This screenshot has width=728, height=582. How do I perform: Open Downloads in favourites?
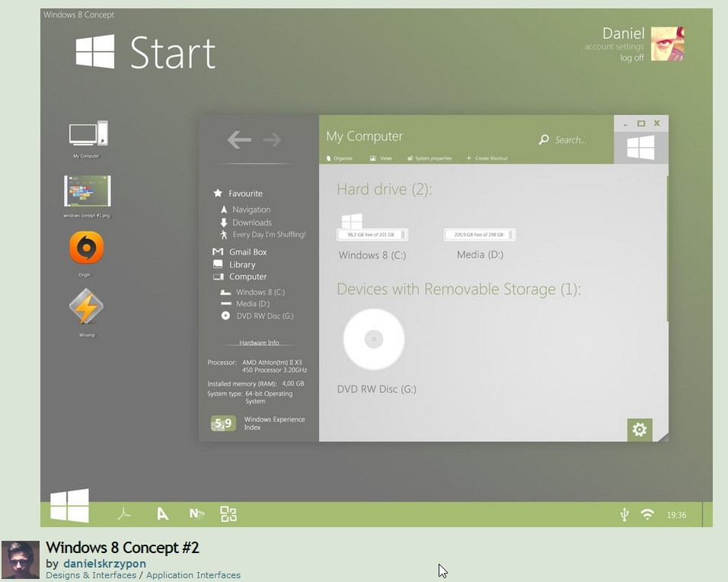(x=246, y=222)
